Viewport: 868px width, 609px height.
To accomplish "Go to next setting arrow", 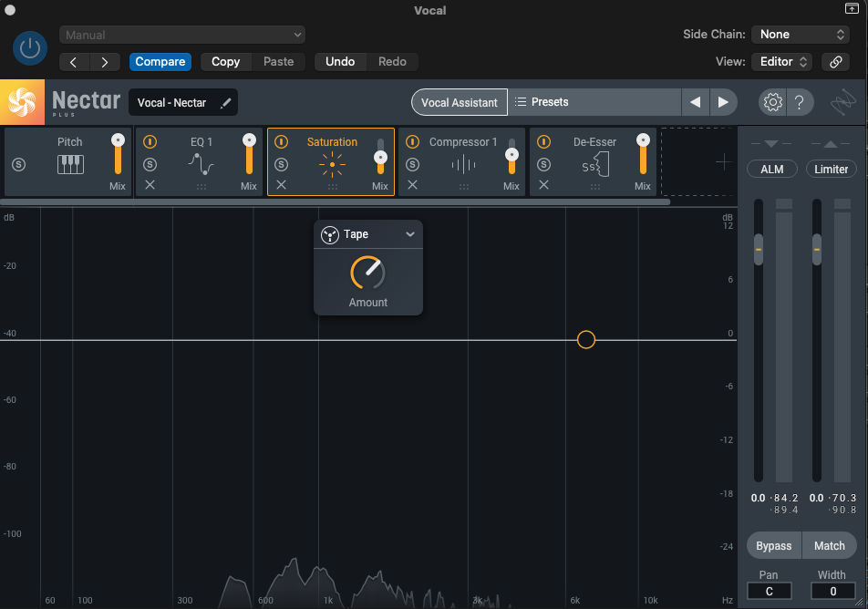I will pyautogui.click(x=105, y=62).
